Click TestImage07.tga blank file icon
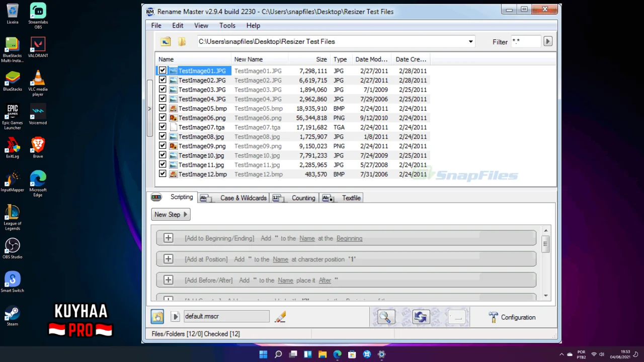Screen dimensions: 644x362 click(173, 127)
